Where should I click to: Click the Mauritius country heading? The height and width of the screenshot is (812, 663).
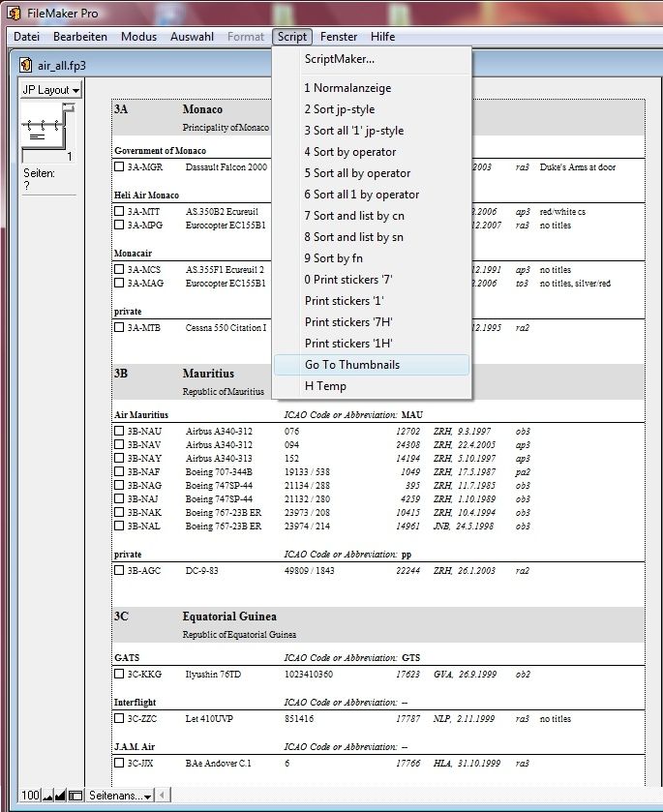coord(208,374)
